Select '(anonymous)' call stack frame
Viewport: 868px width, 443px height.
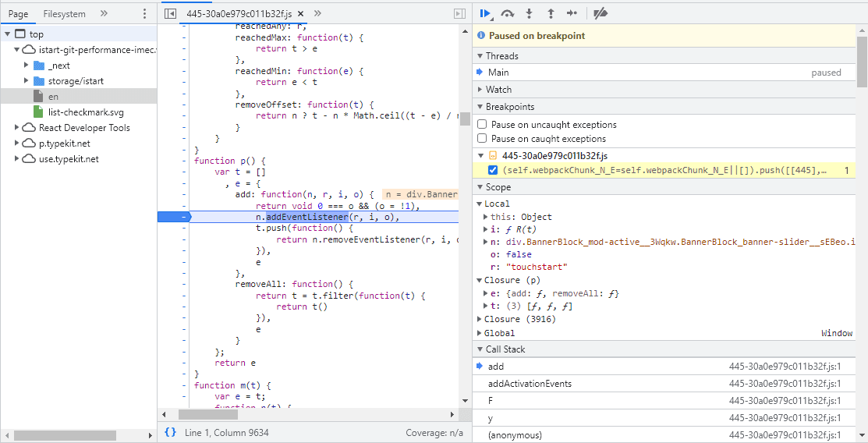point(664,434)
